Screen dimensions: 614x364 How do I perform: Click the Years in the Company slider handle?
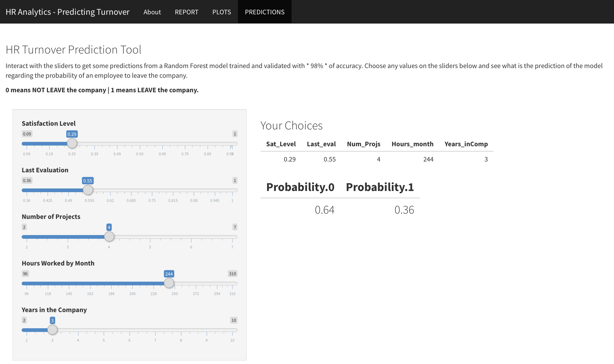pyautogui.click(x=52, y=330)
